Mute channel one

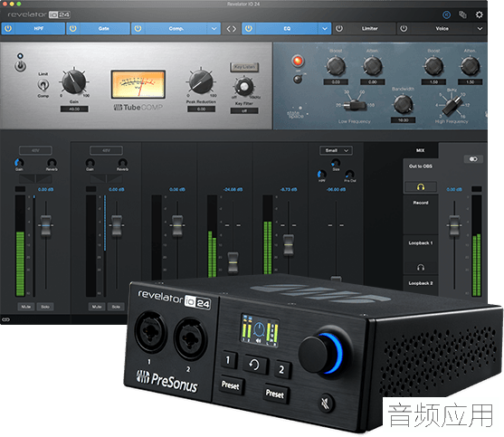click(x=26, y=307)
